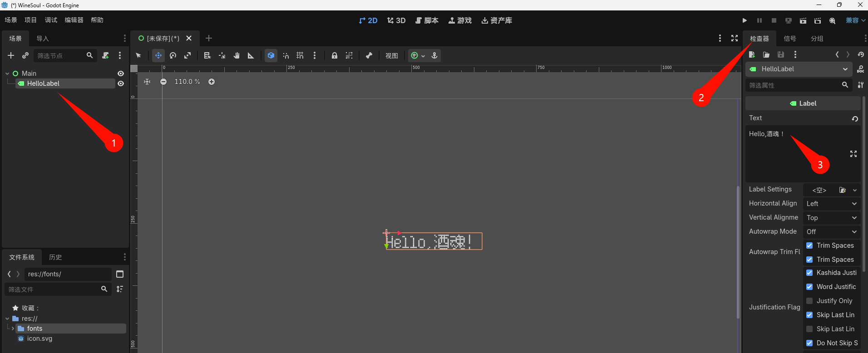
Task: Run a specific scene icon
Action: click(818, 20)
